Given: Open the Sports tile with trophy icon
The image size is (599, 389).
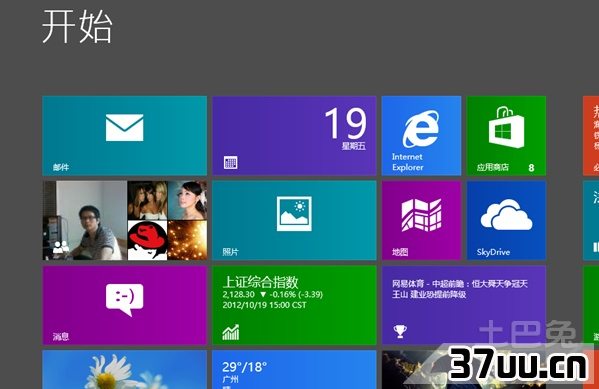Looking at the screenshot, I should coord(464,305).
